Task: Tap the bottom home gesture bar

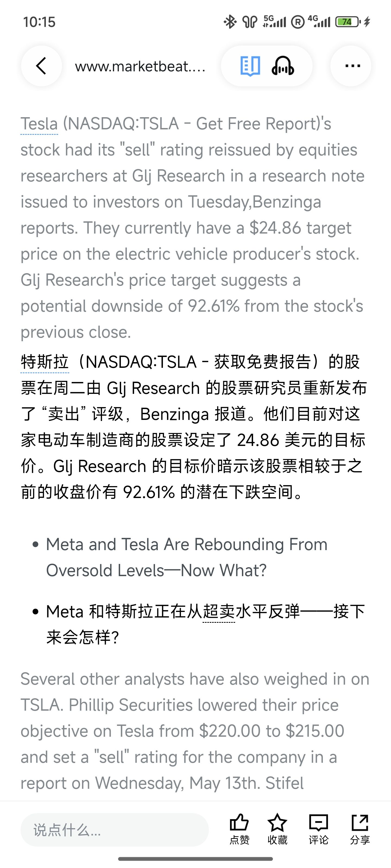Action: coord(195,859)
